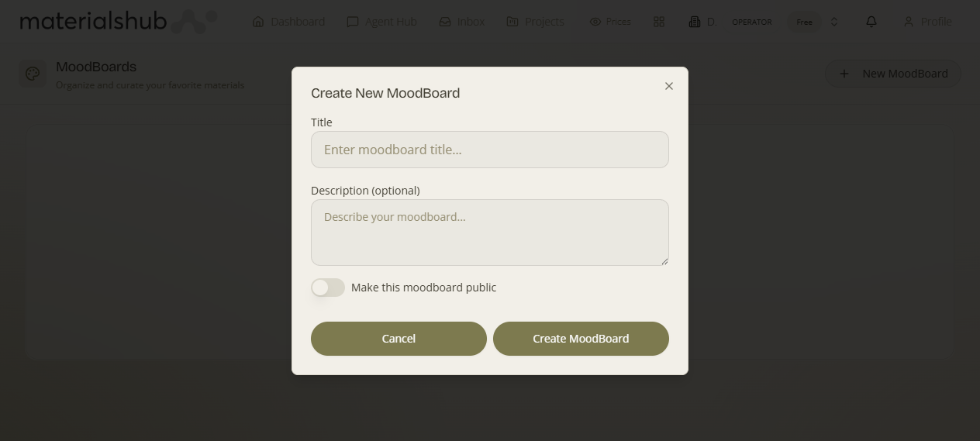The image size is (980, 441).
Task: Open notifications bell icon
Action: pyautogui.click(x=871, y=22)
